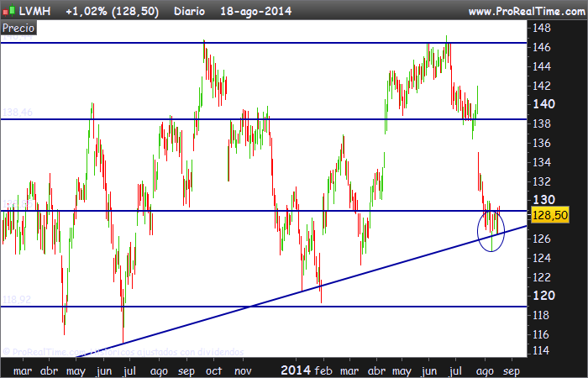The height and width of the screenshot is (378, 588).
Task: Select the rising diagonal trendline
Action: coord(300,291)
